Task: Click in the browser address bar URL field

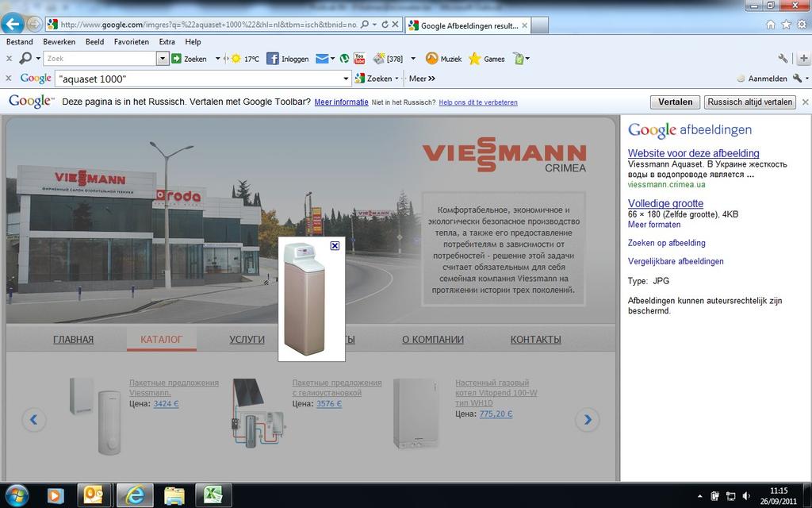Action: pyautogui.click(x=209, y=25)
